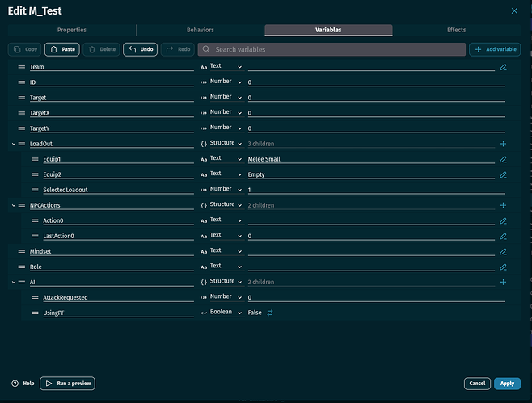The image size is (532, 403).
Task: Grab the drag handle of Role variable
Action: [x=21, y=267]
